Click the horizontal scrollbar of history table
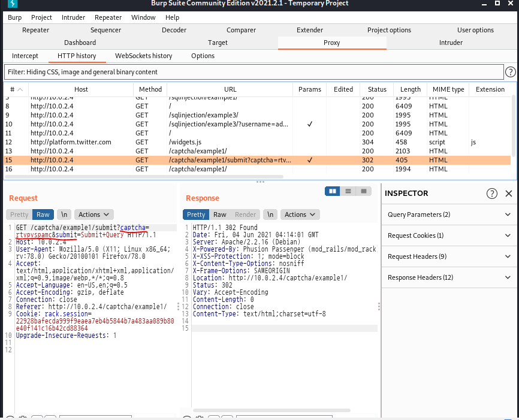519x420 pixels. click(x=144, y=177)
